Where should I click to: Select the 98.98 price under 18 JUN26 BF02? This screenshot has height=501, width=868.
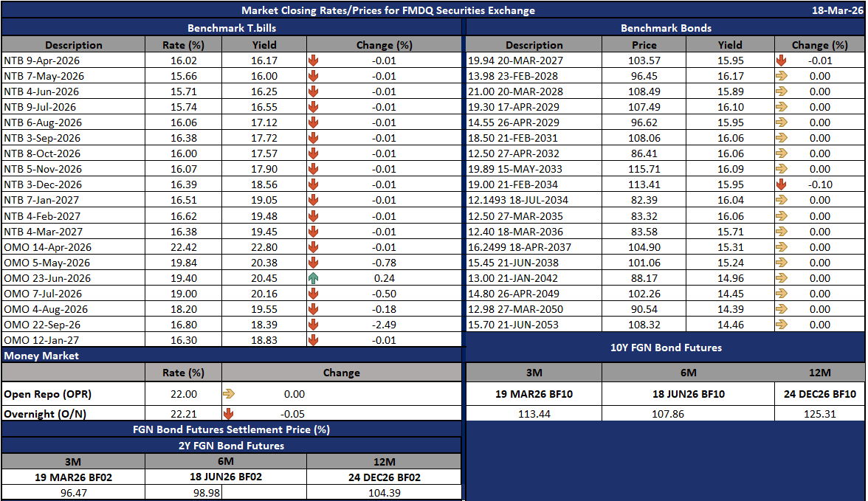(207, 492)
